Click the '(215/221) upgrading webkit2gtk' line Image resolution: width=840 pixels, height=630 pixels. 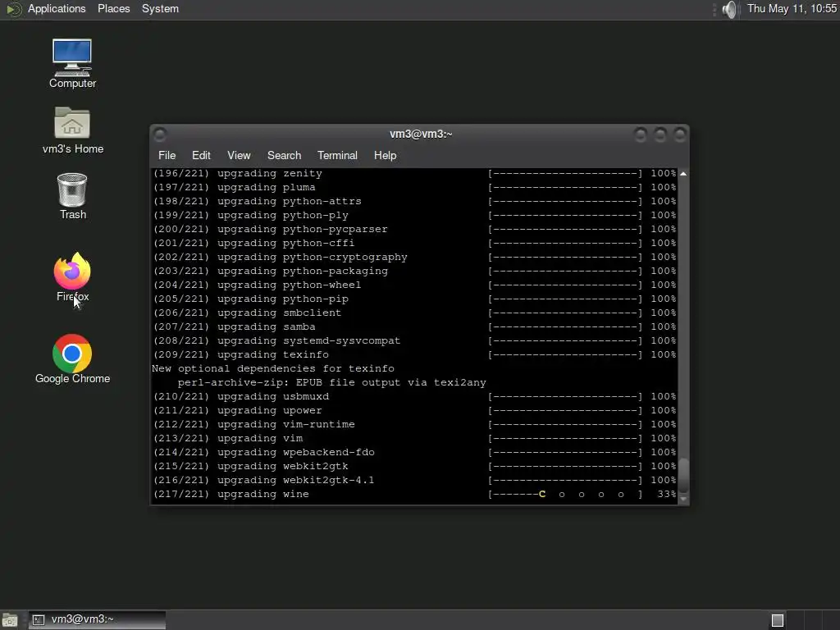tap(414, 466)
